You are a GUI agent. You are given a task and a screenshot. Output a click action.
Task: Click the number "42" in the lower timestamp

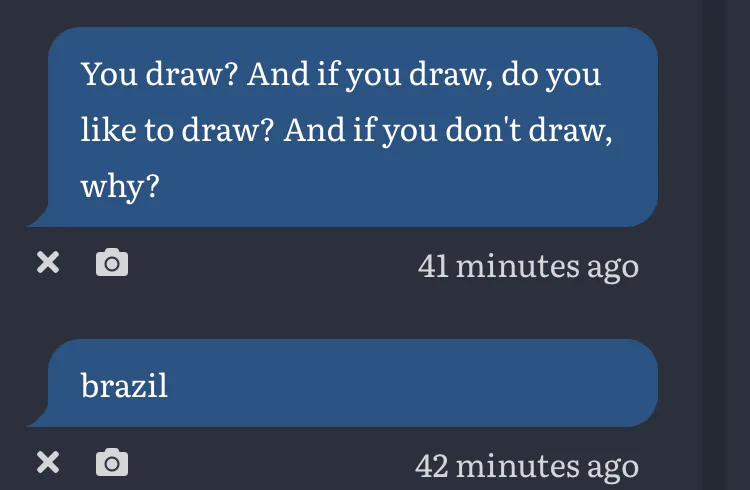(x=433, y=465)
